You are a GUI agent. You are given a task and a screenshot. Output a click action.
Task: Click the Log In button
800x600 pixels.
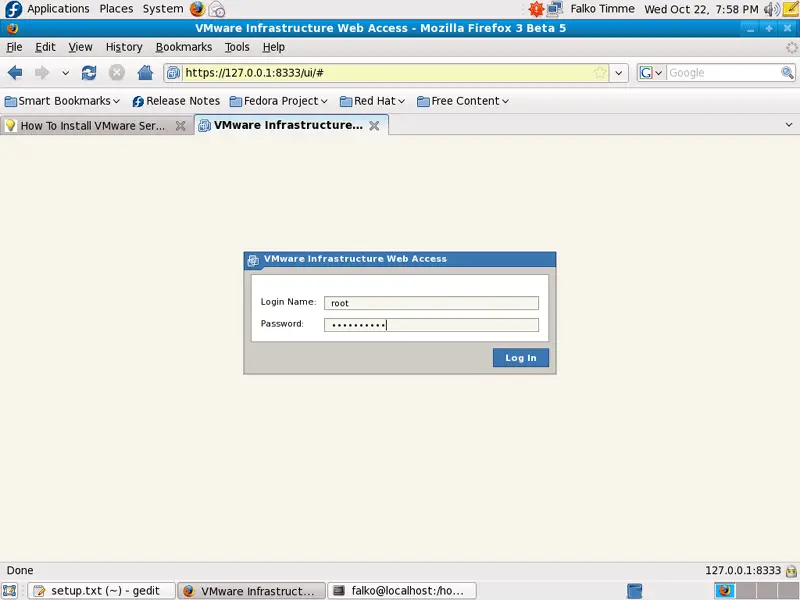click(521, 358)
